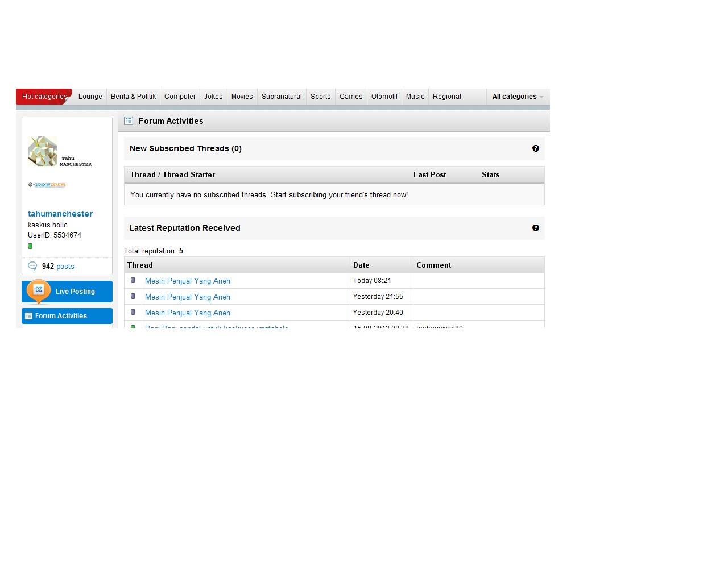Go to the Computer category
Image resolution: width=728 pixels, height=582 pixels.
(180, 97)
